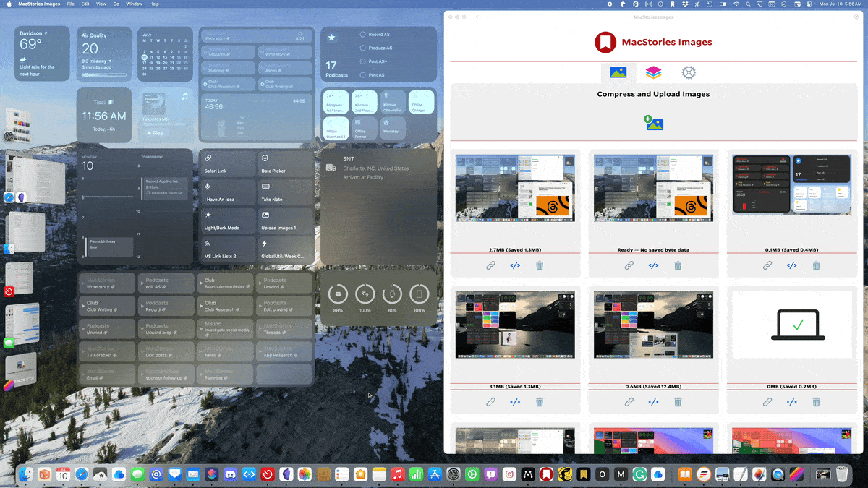The height and width of the screenshot is (488, 868).
Task: Copy code for the 0.6MB (Saved 12.4MB) image
Action: pyautogui.click(x=653, y=402)
